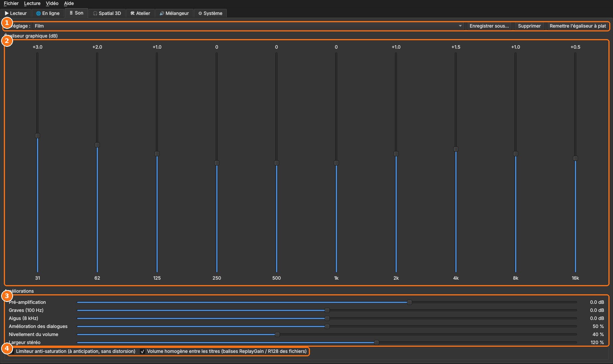Click the +1.5 gain value above 4k

click(456, 47)
